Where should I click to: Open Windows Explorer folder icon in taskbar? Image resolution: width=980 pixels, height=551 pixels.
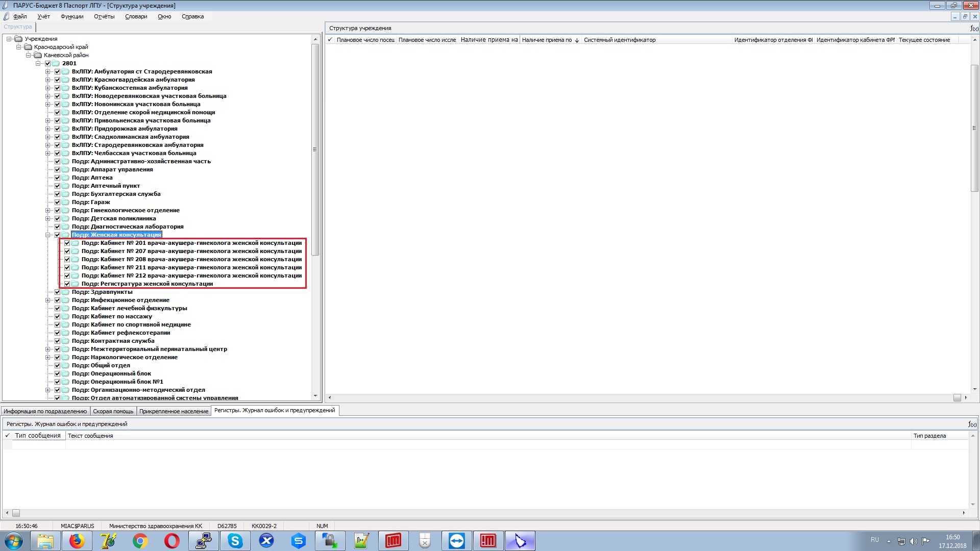click(x=45, y=541)
